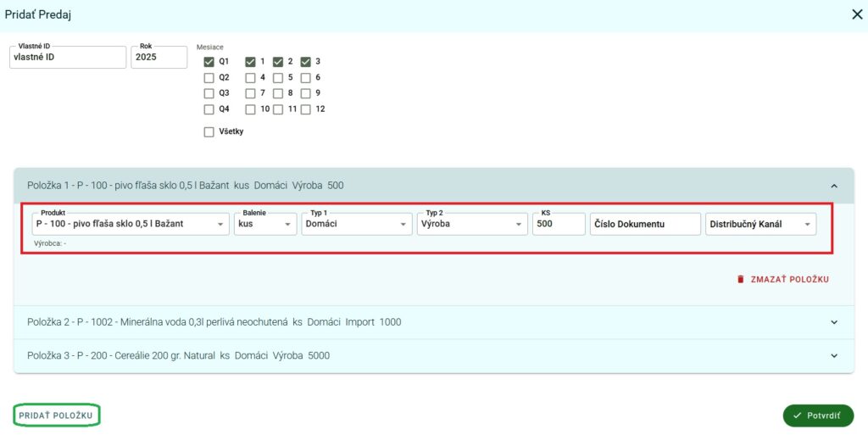Expand Položka 3 Cereálie row

(833, 356)
